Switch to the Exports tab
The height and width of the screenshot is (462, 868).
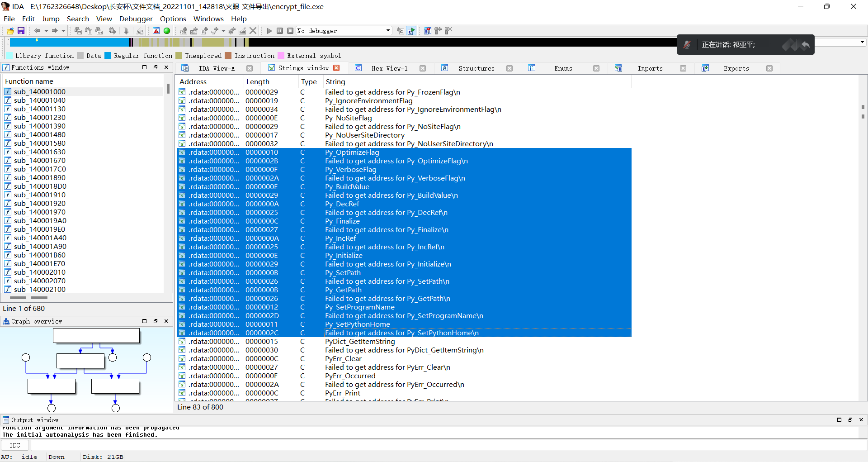tap(736, 68)
